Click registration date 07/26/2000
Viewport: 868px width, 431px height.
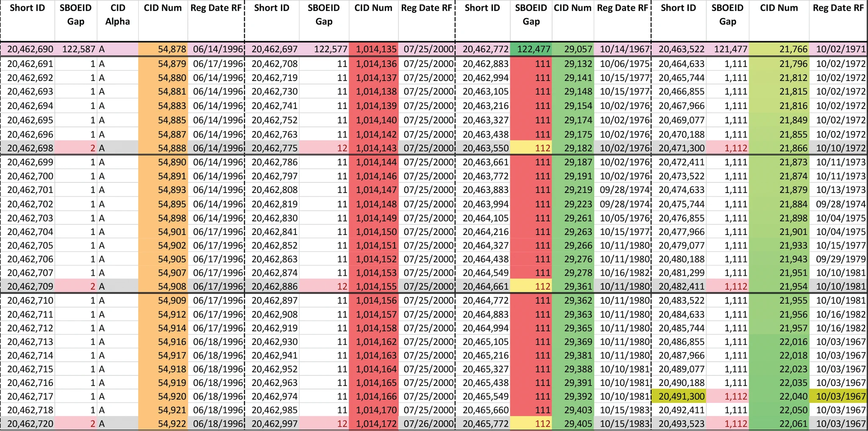427,424
